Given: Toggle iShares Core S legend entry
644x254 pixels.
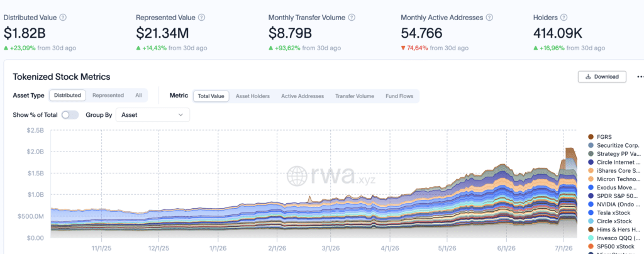Looking at the screenshot, I should 614,170.
